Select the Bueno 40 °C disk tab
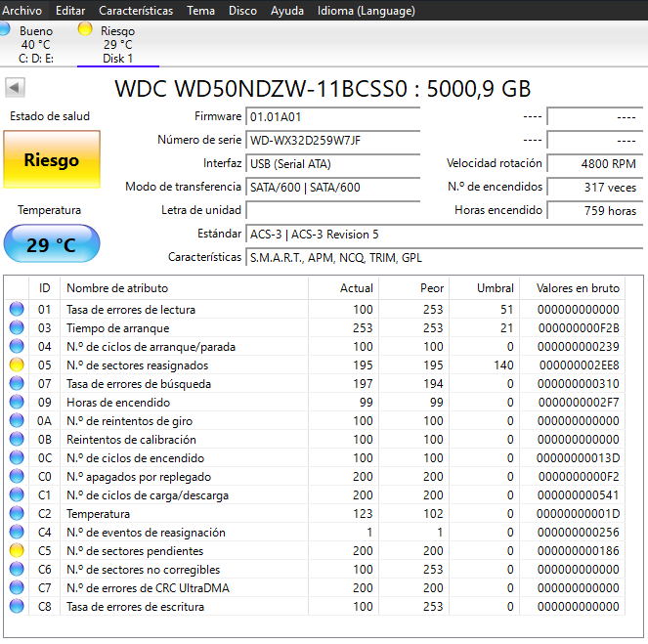The width and height of the screenshot is (648, 644). (36, 44)
